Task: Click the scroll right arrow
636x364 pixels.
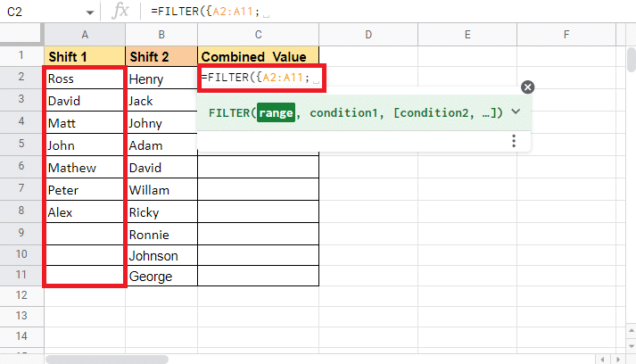Action: click(618, 360)
